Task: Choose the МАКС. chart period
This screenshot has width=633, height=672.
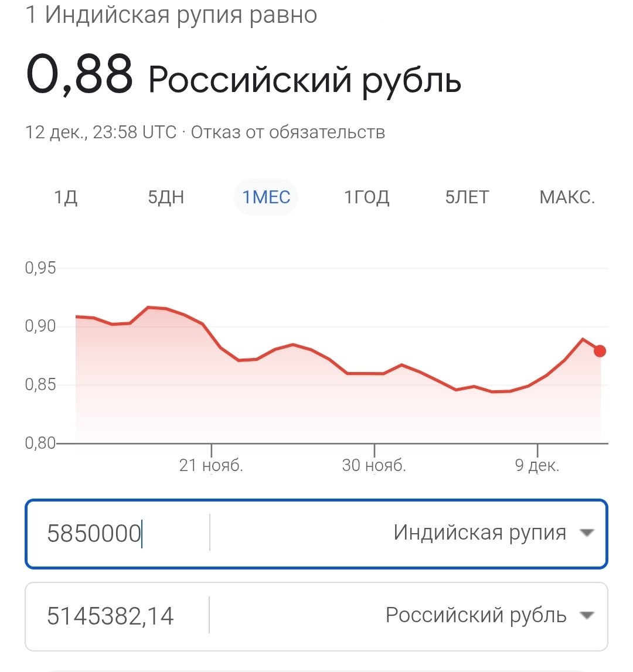Action: click(x=566, y=197)
